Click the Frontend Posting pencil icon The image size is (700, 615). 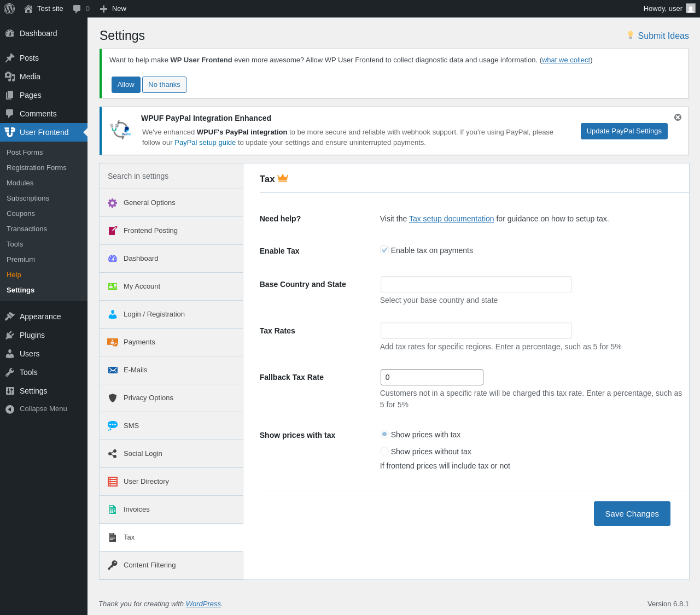tap(112, 231)
